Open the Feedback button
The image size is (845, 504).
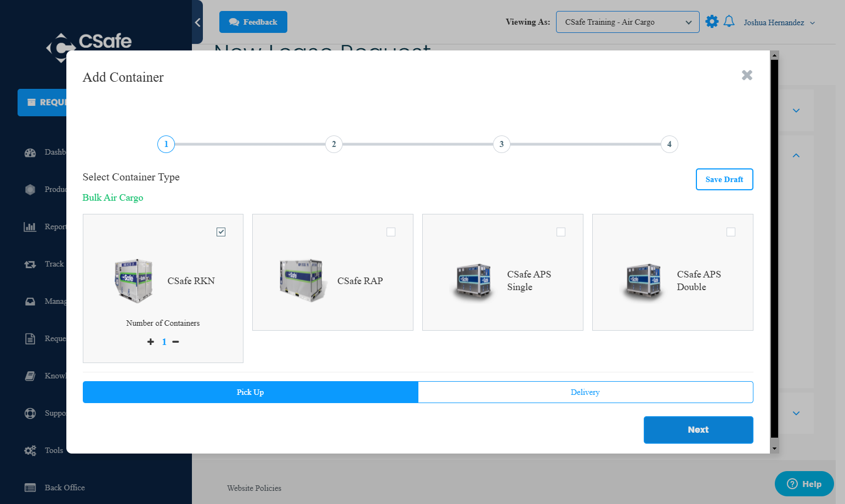(253, 22)
